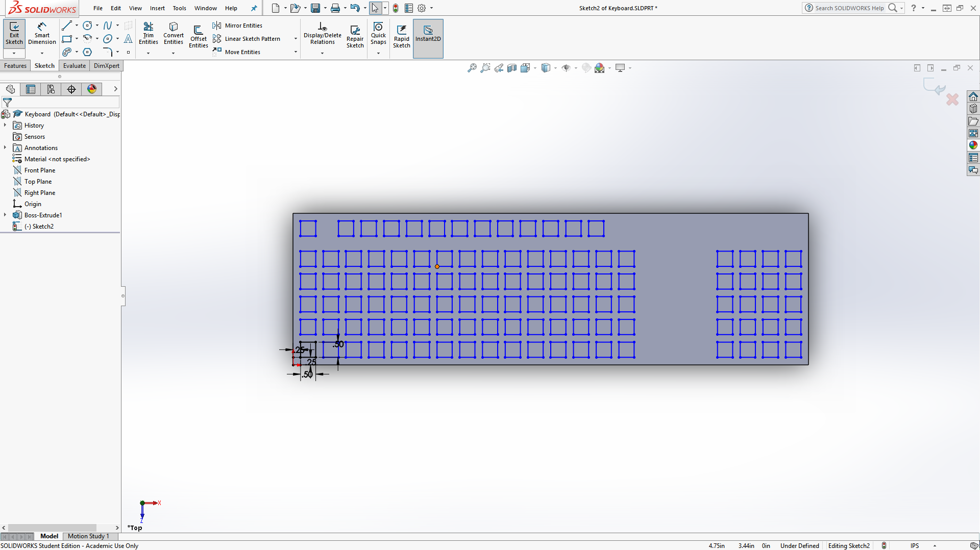
Task: Select the sketch Text tool
Action: tap(128, 39)
